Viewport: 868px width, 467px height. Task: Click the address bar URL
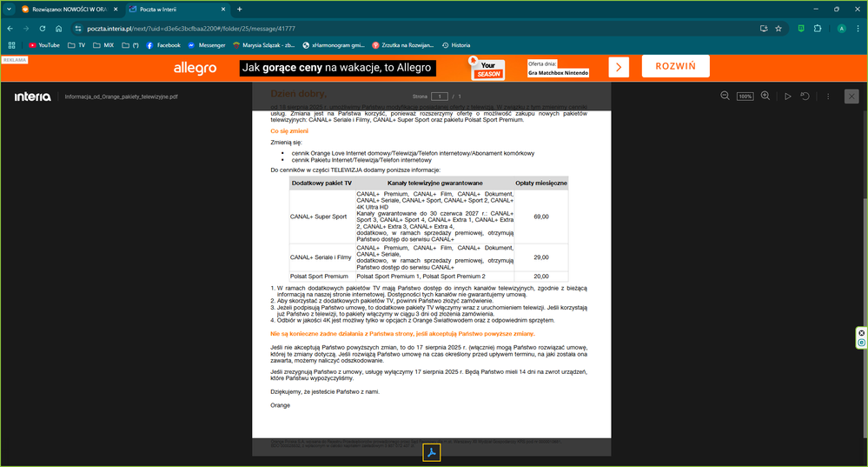(191, 28)
